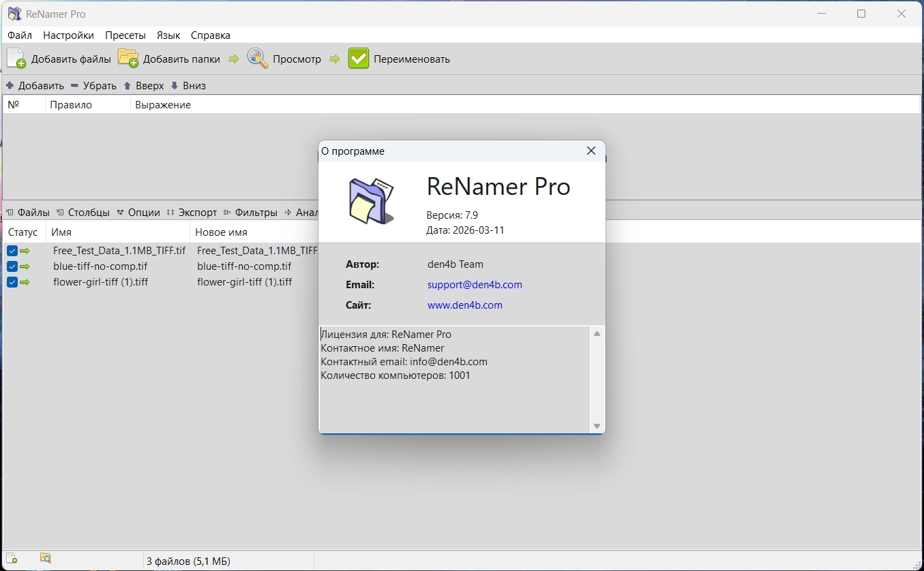Click the Версия: 7.9 text

pos(452,215)
